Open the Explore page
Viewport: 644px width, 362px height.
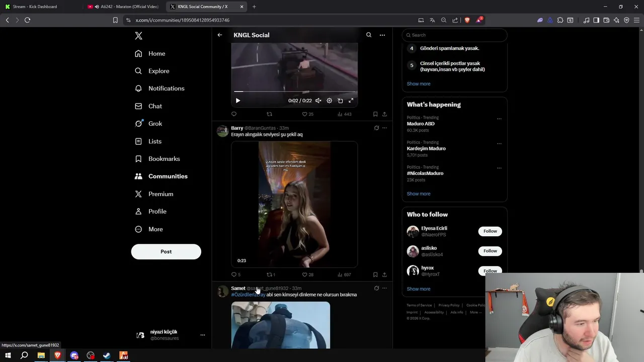pos(152,71)
